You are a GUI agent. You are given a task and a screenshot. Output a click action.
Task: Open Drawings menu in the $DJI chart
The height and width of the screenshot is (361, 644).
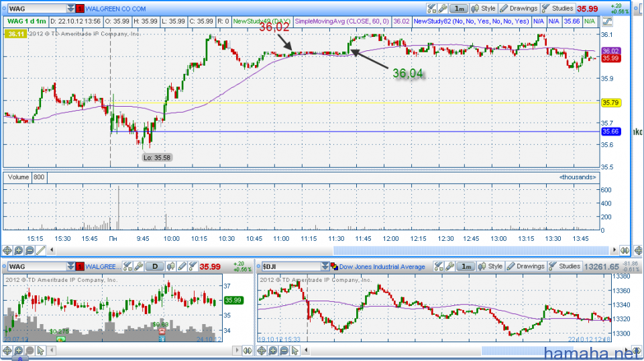click(526, 266)
